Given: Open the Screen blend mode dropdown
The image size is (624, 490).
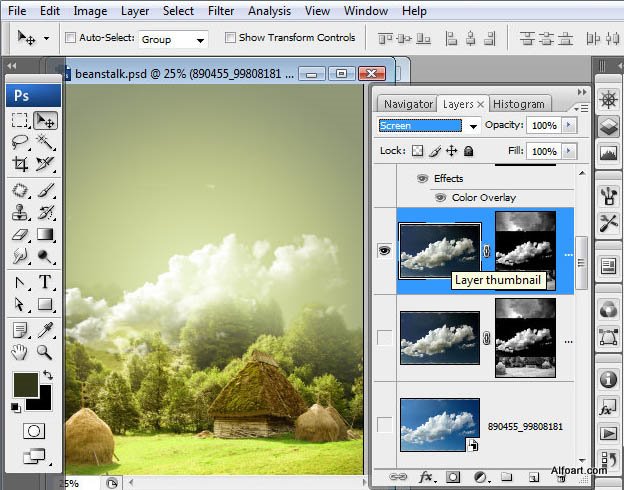Looking at the screenshot, I should 430,126.
